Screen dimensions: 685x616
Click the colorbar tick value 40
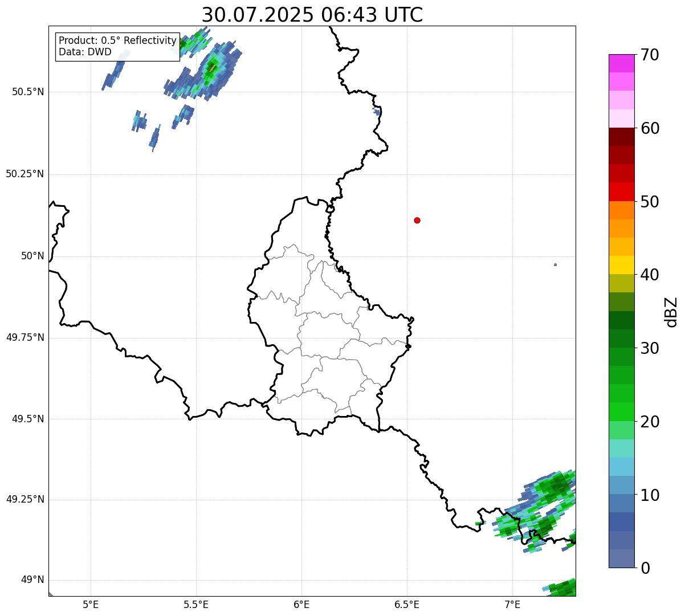650,275
